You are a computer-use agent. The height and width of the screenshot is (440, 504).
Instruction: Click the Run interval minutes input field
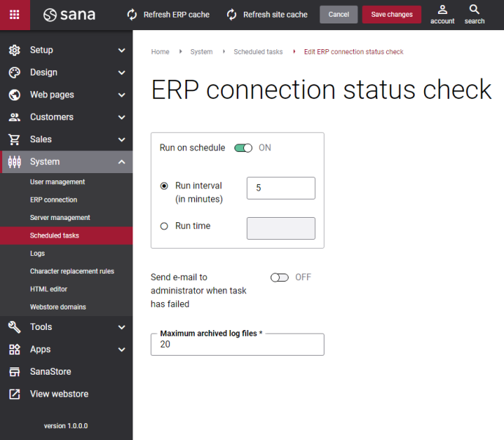[x=281, y=188]
